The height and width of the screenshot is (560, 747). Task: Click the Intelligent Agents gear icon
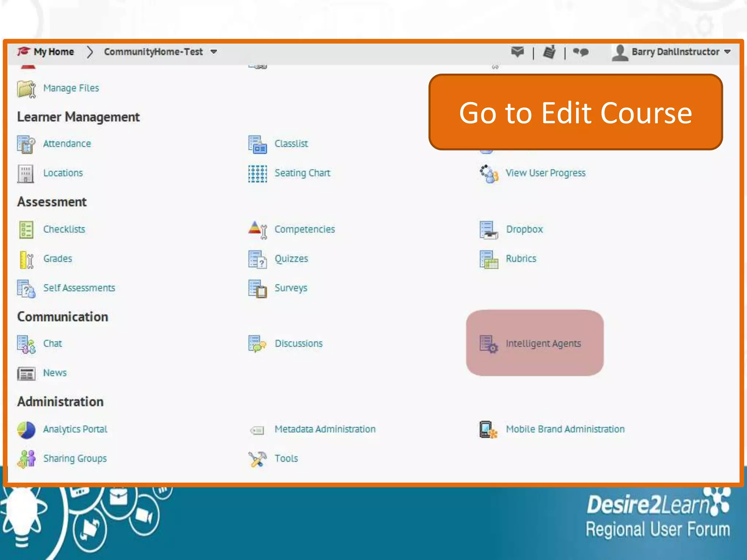[x=488, y=344]
